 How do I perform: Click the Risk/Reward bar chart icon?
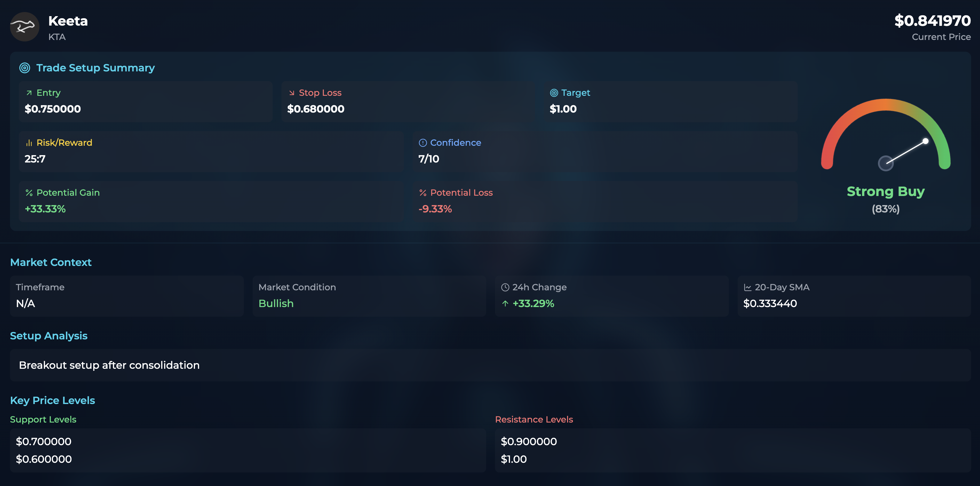point(29,143)
